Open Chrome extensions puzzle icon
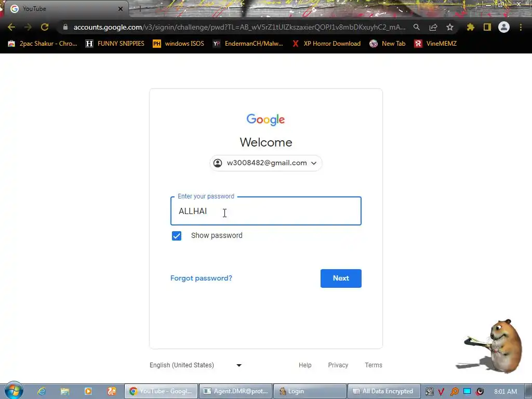Screen dimensions: 532x399 [470, 27]
